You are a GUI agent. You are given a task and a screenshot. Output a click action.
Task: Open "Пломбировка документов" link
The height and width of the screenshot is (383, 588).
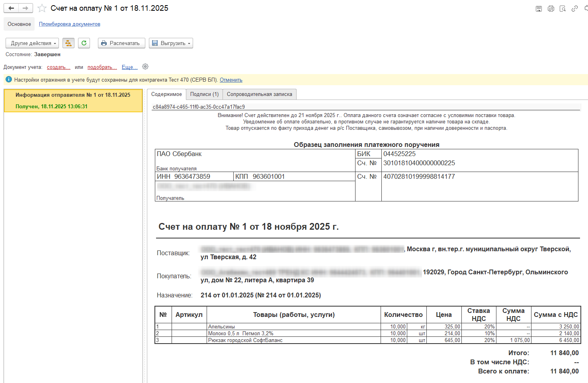click(x=70, y=24)
